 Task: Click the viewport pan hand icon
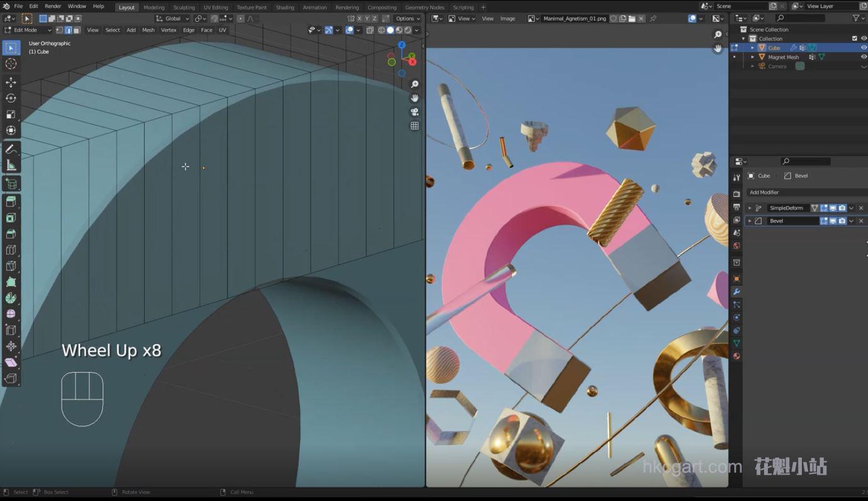pyautogui.click(x=414, y=98)
